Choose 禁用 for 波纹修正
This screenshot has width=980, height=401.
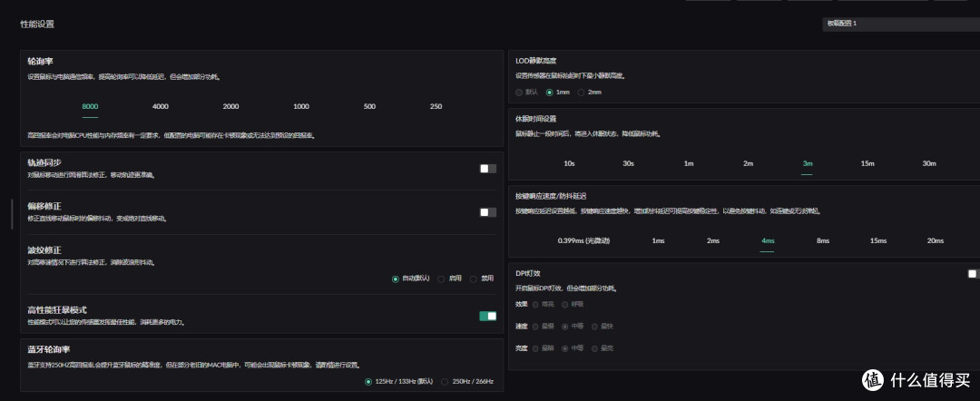(x=482, y=279)
